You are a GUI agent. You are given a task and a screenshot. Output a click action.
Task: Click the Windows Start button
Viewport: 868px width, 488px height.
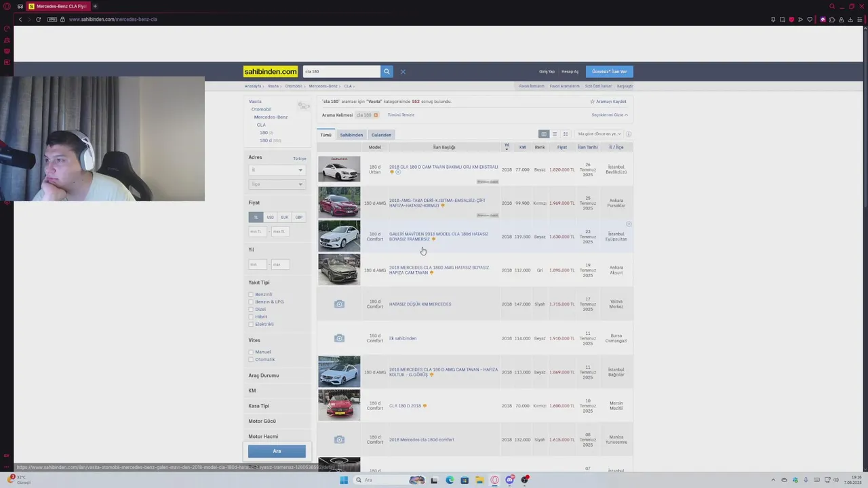[x=344, y=480]
